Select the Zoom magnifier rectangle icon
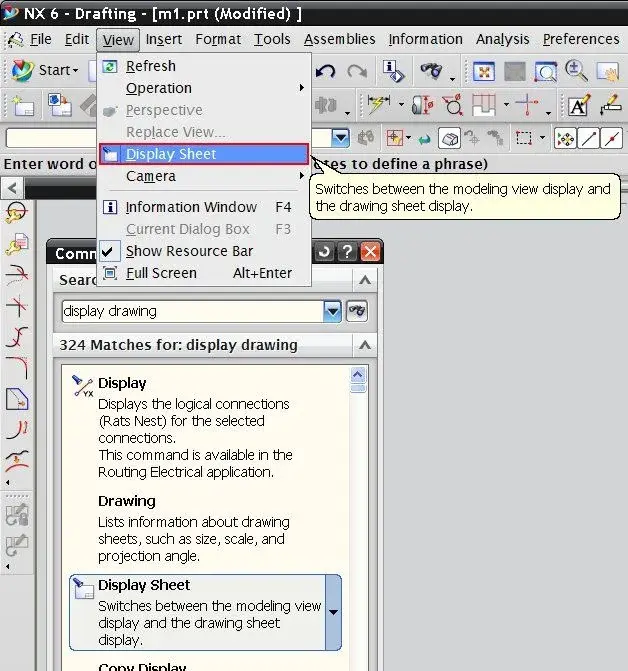Viewport: 628px width, 671px height. (545, 71)
